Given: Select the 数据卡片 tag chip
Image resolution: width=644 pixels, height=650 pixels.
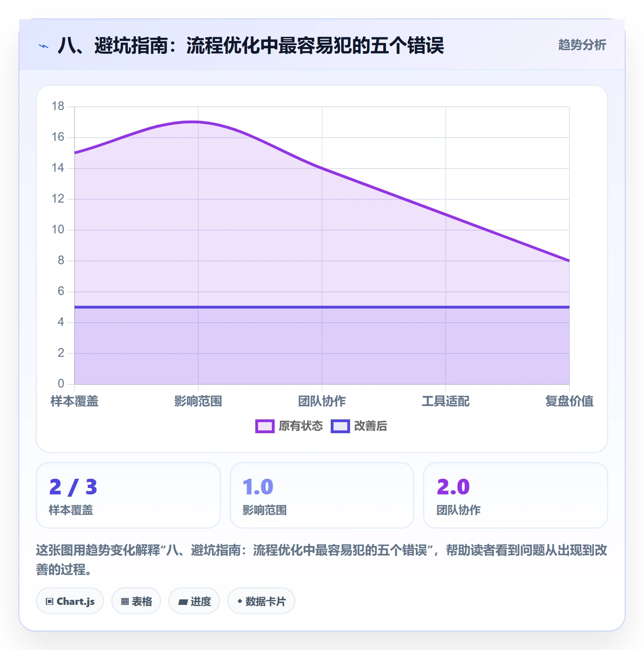Looking at the screenshot, I should [261, 601].
